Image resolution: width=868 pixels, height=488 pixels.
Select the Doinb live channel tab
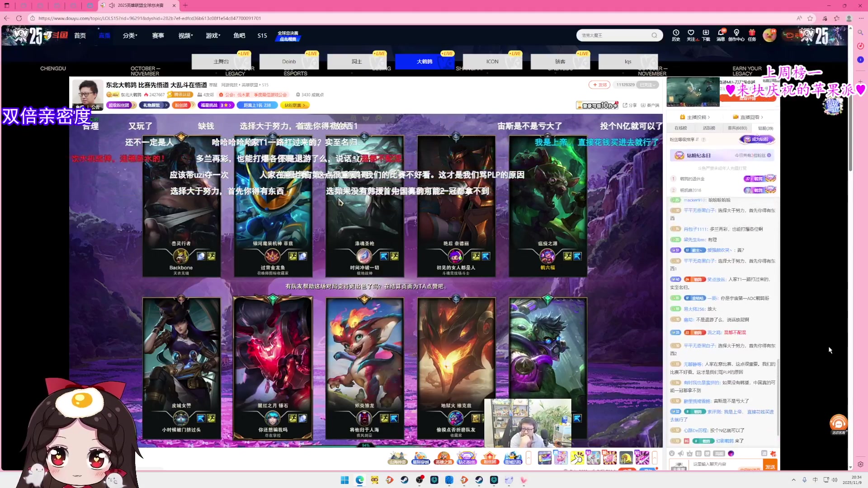pos(289,61)
